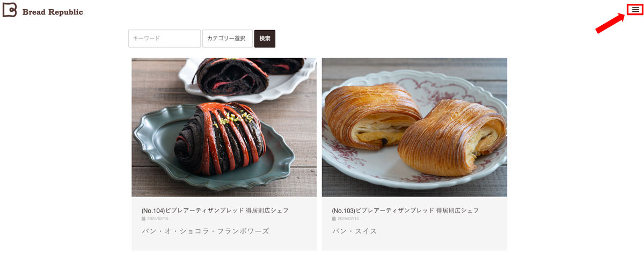Click the calendar icon under No.104 title
The height and width of the screenshot is (255, 644).
pos(143,218)
